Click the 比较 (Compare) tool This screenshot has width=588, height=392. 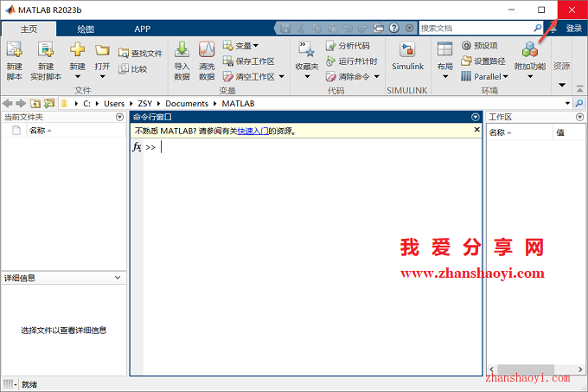coord(133,69)
